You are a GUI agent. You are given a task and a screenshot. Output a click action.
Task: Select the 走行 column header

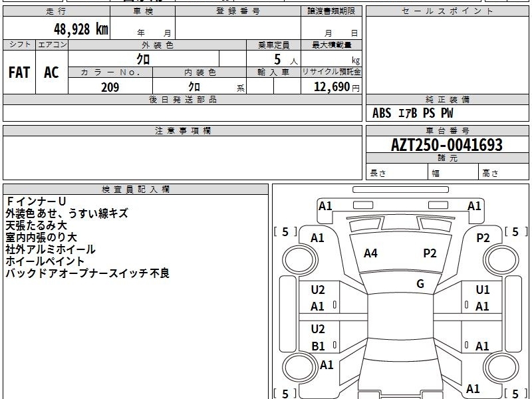(57, 11)
